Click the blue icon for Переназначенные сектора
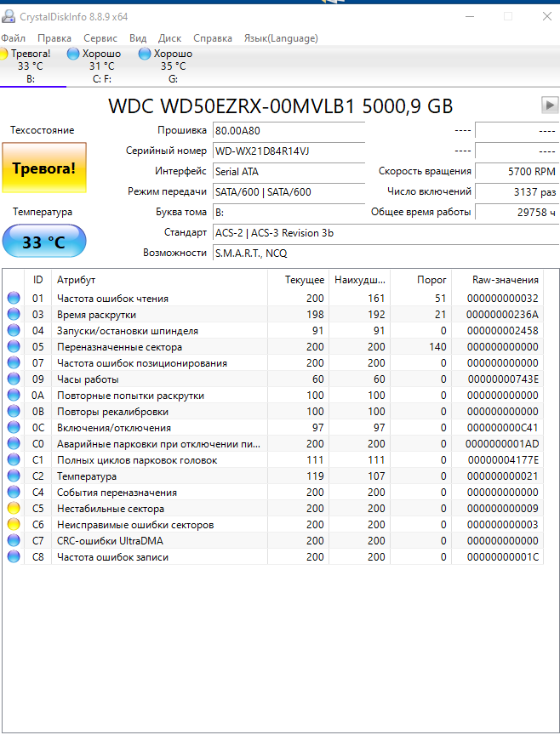Image resolution: width=560 pixels, height=735 pixels. click(14, 347)
